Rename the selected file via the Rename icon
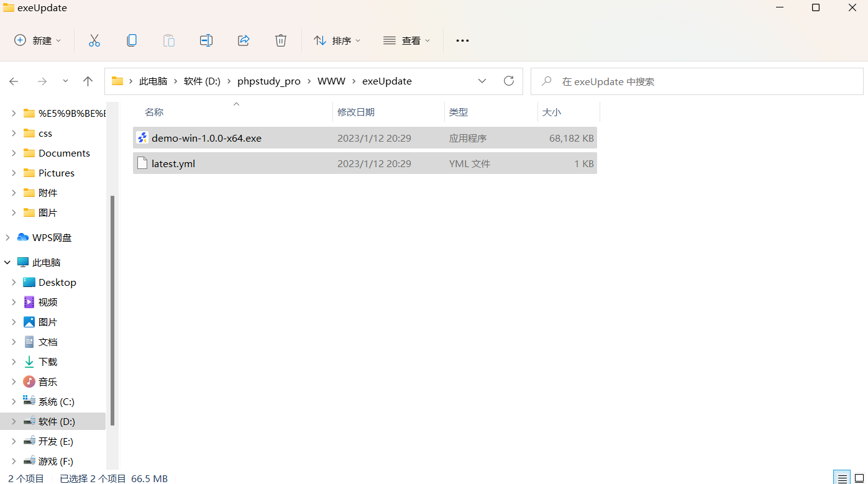The image size is (868, 484). [206, 40]
